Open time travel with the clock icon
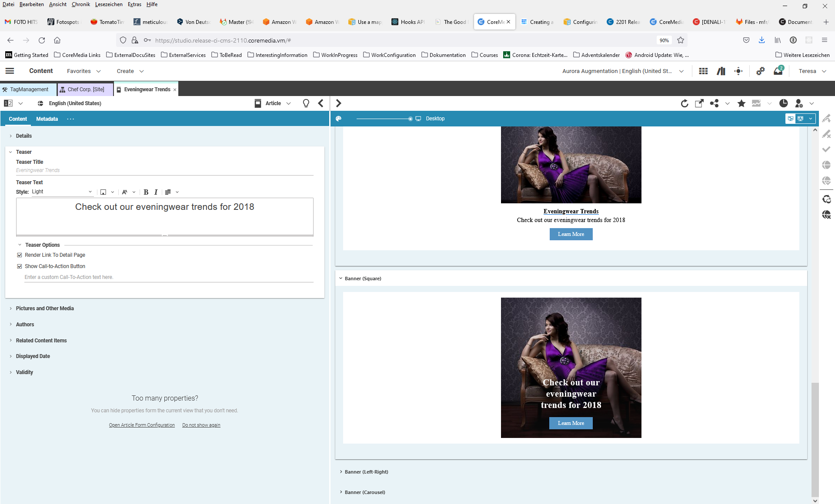This screenshot has width=835, height=504. coord(783,103)
